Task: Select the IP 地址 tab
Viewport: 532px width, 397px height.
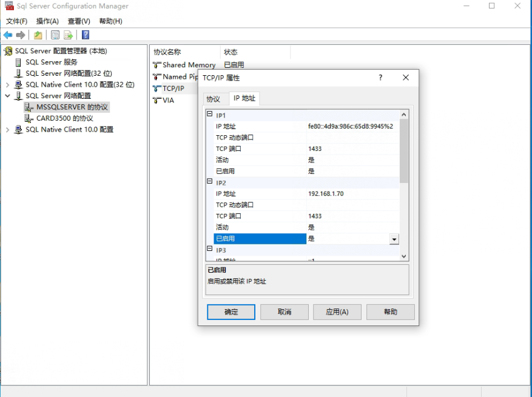Action: click(x=244, y=98)
